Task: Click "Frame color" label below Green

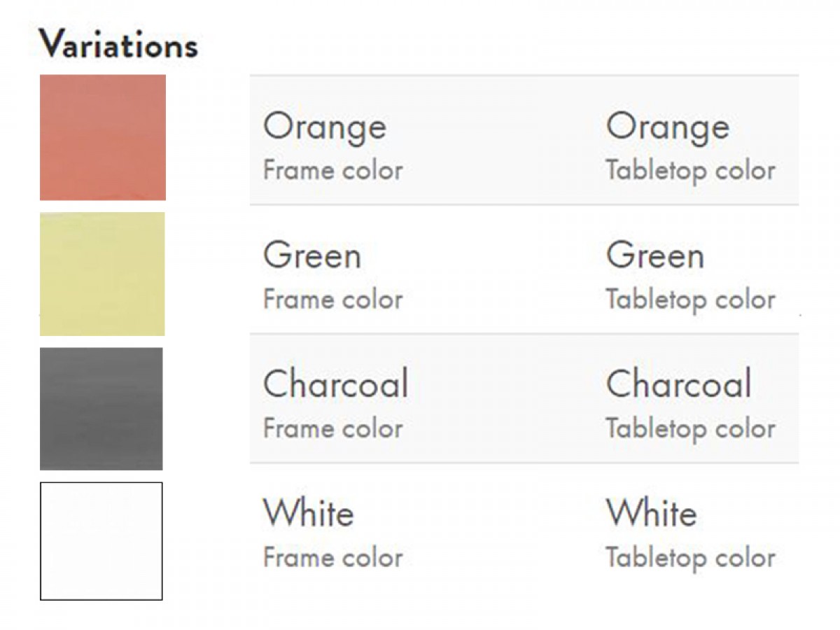Action: pyautogui.click(x=333, y=300)
